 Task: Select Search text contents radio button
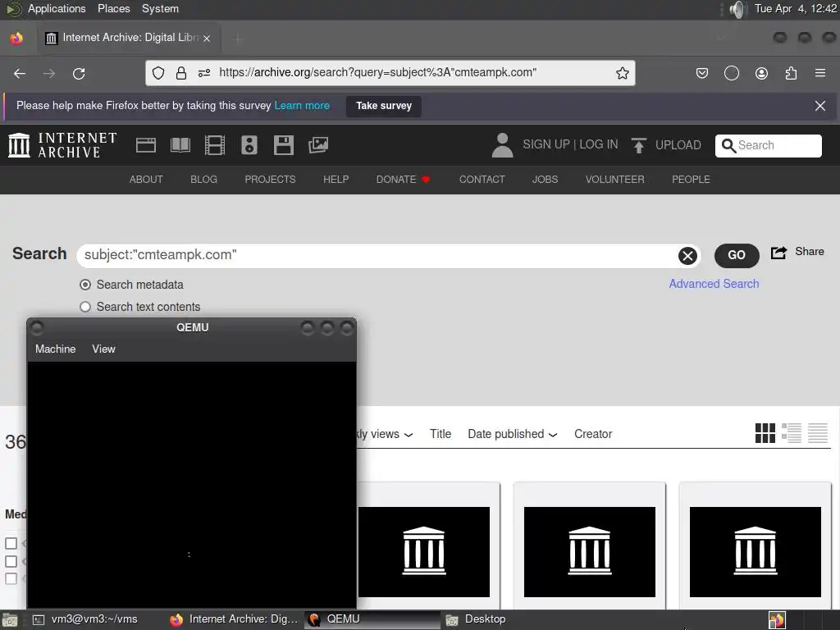click(x=85, y=307)
